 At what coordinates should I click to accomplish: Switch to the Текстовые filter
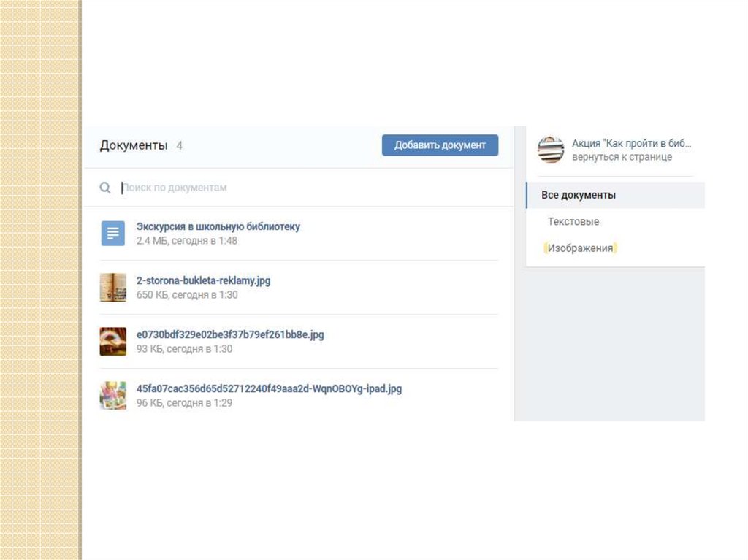(x=573, y=221)
